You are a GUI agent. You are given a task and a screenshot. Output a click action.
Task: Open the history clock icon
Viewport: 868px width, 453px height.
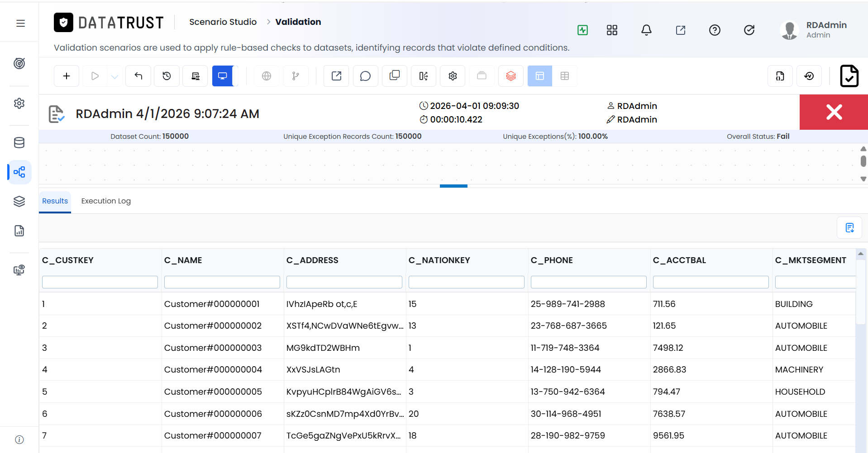[167, 76]
